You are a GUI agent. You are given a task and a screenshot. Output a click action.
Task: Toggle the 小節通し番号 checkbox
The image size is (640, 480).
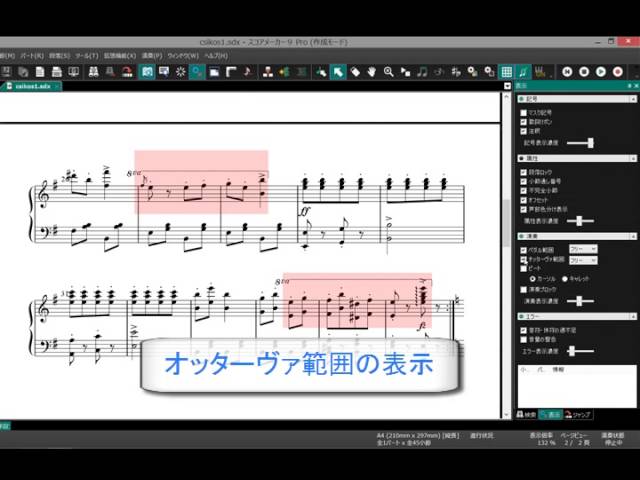[523, 181]
